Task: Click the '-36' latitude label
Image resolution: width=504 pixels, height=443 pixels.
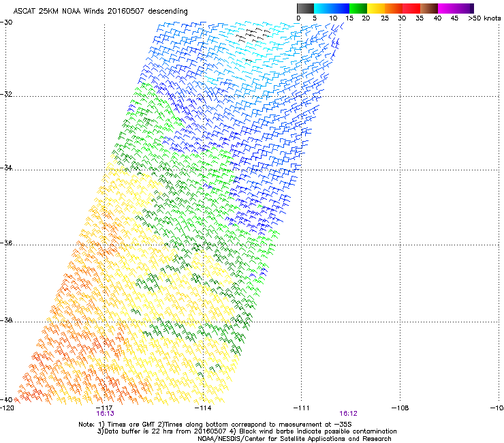Action: pos(6,243)
